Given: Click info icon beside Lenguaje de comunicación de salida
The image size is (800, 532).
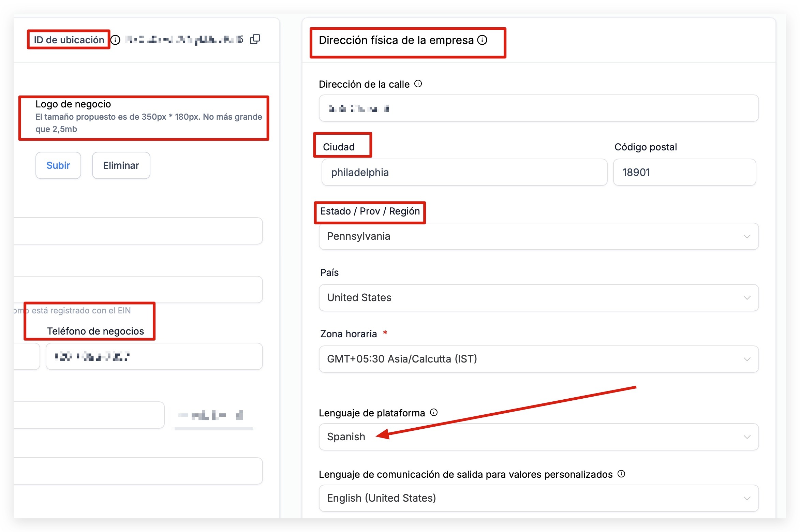Looking at the screenshot, I should tap(621, 474).
